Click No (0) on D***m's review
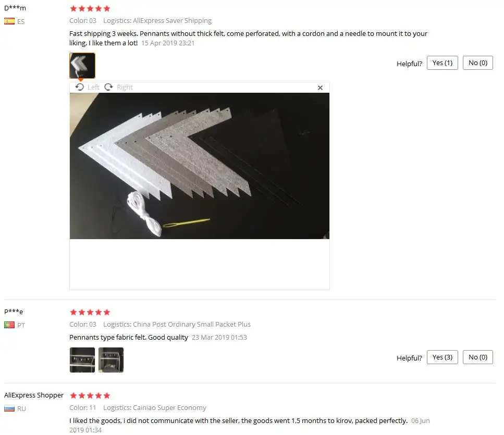This screenshot has width=504, height=435. click(478, 63)
